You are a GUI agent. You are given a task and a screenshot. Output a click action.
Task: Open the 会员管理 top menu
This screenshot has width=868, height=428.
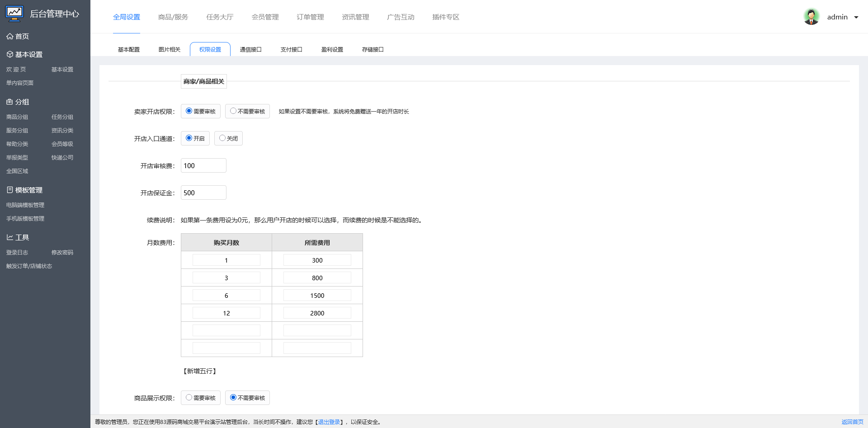click(265, 17)
